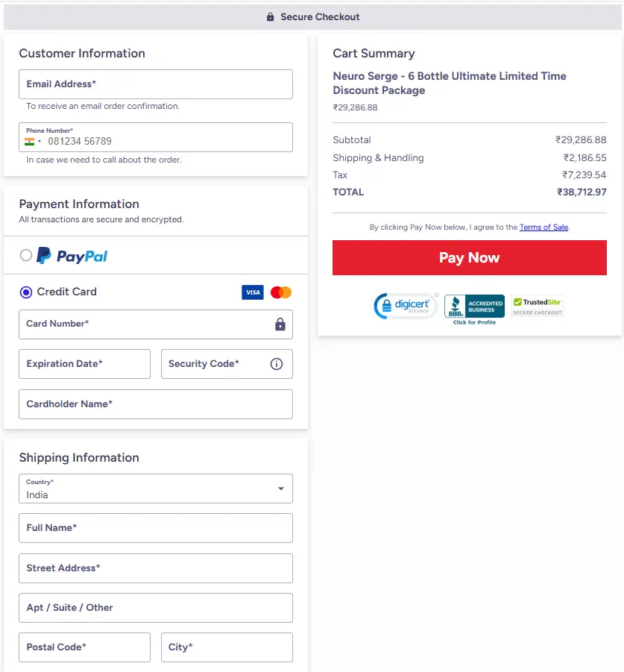Click the Cart Summary heading

(x=374, y=53)
